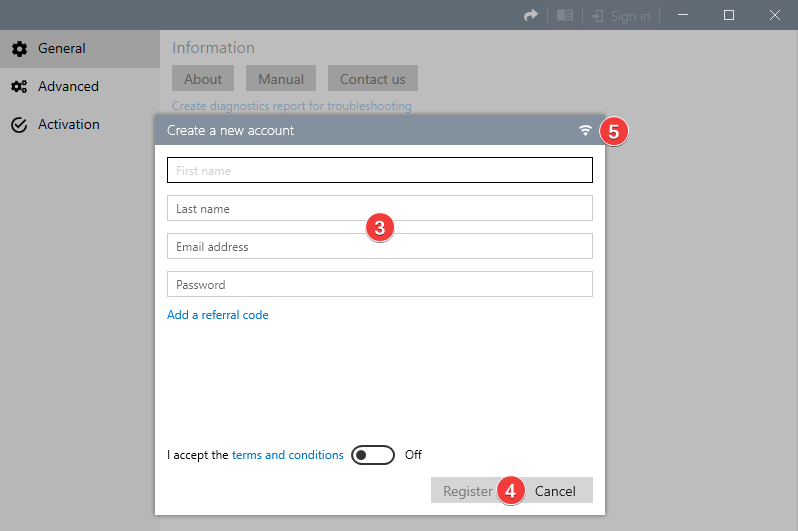
Task: Focus the Password input field
Action: (380, 284)
